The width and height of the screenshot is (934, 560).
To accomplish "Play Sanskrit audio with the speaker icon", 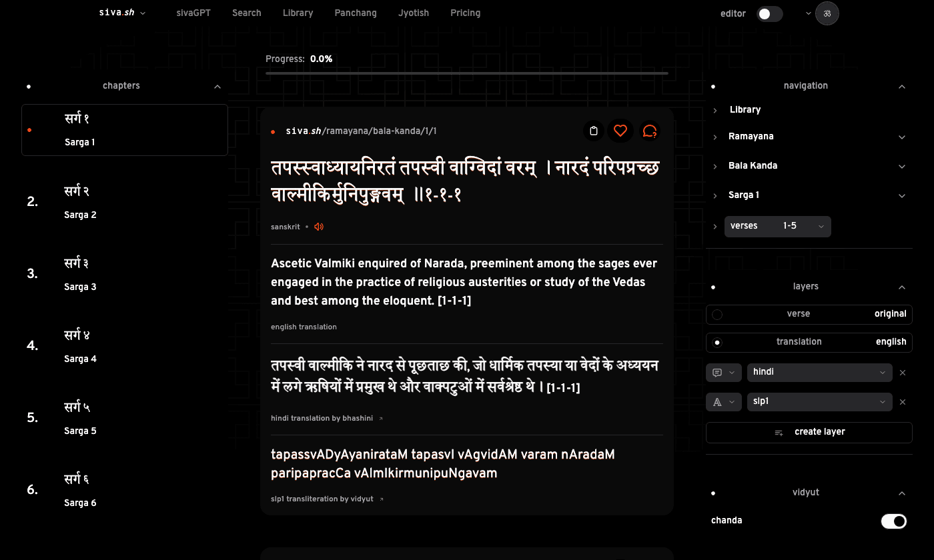I will [319, 227].
